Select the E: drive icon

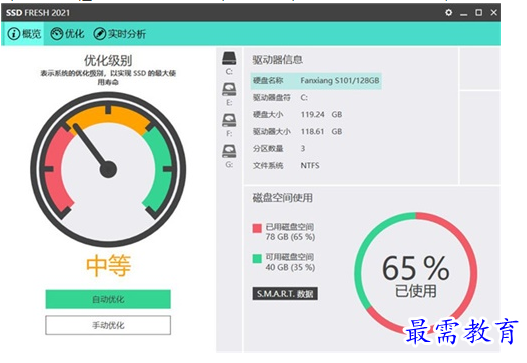[229, 89]
